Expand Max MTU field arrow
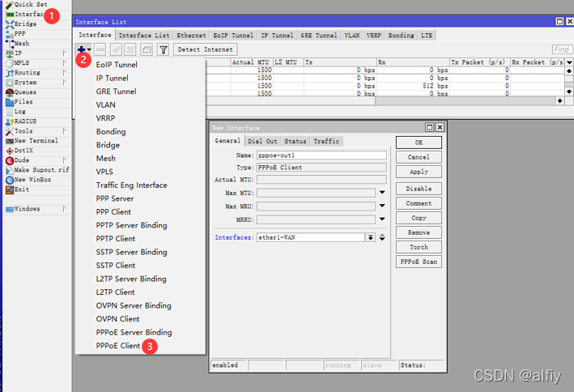 (382, 192)
